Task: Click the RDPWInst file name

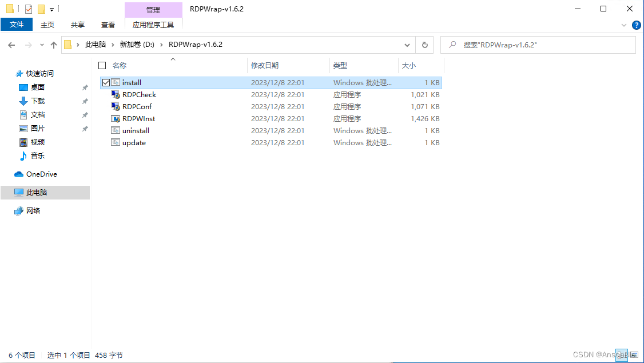Action: point(139,119)
